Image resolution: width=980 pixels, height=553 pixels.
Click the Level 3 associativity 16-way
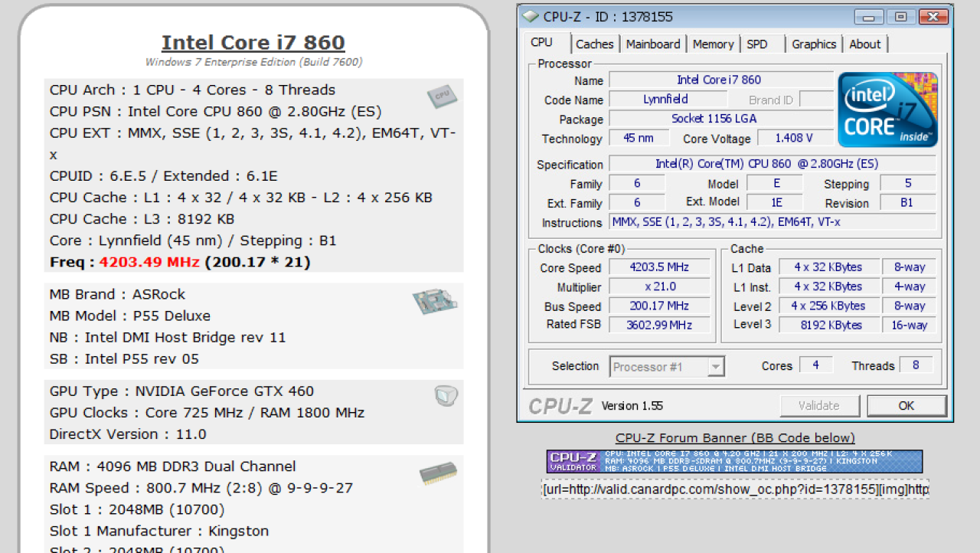910,325
